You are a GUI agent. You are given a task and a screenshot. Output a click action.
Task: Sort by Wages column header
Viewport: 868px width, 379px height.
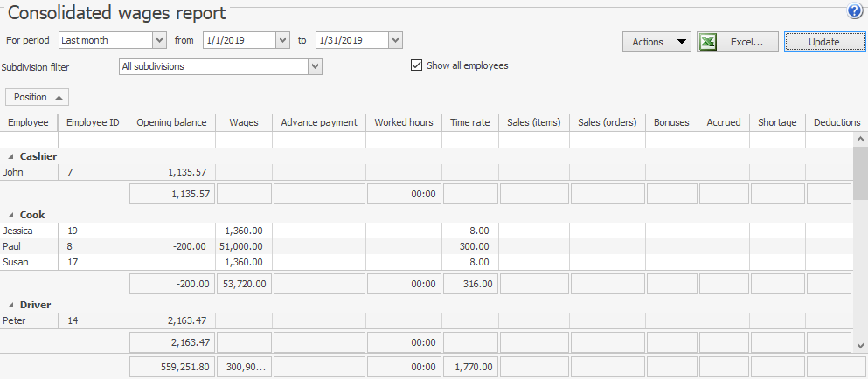(x=243, y=122)
